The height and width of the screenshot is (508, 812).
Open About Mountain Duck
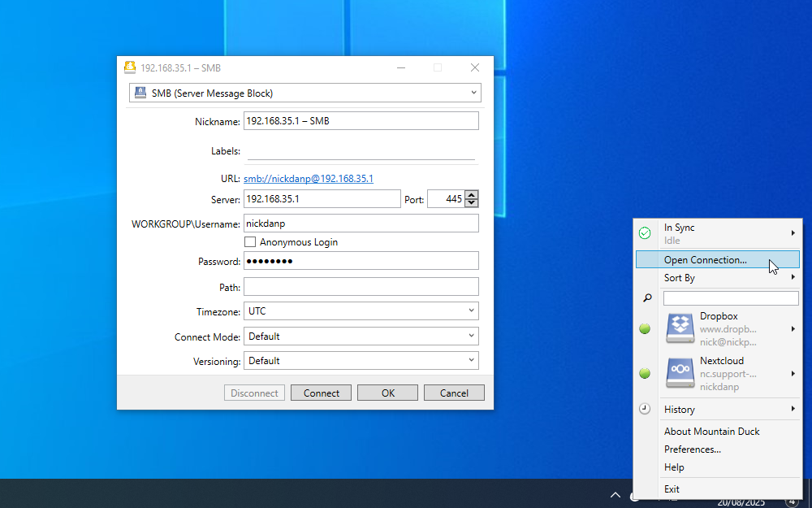click(711, 432)
